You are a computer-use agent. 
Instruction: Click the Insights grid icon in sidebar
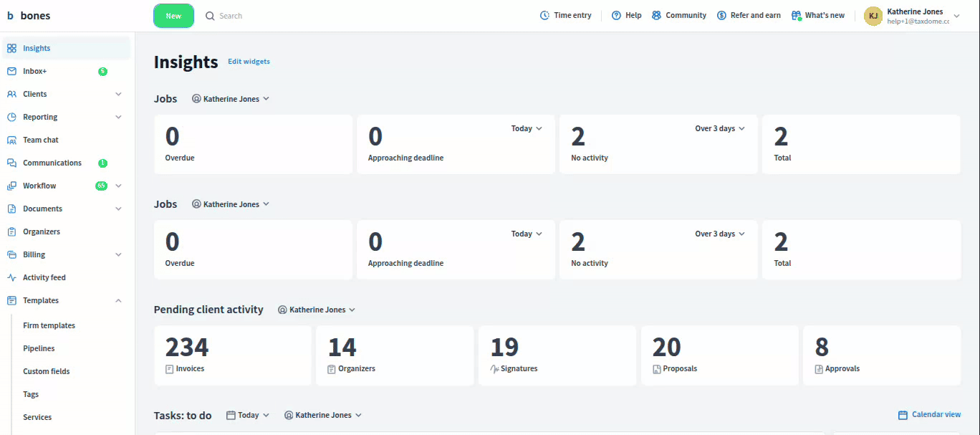(11, 48)
